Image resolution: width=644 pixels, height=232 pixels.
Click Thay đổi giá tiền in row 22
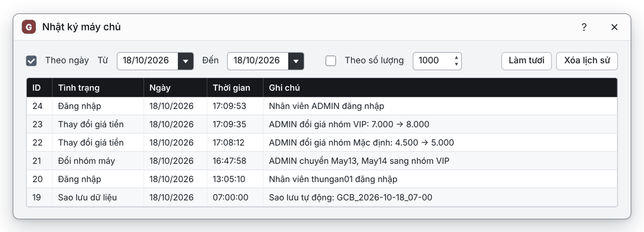click(98, 143)
